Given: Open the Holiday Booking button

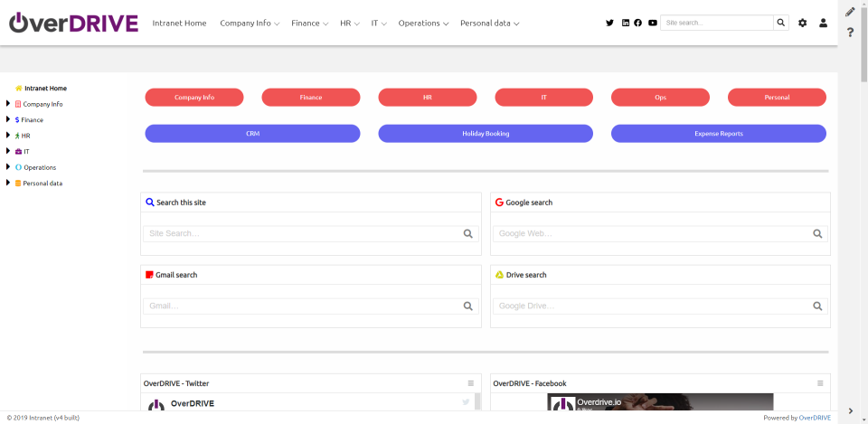Looking at the screenshot, I should pyautogui.click(x=486, y=134).
